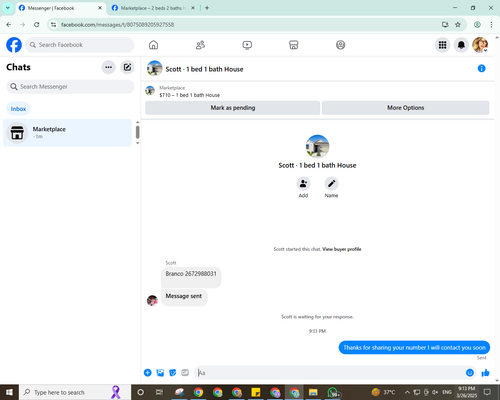Click the '$710 – 1 bed 1 bath House' listing text
This screenshot has height=400, width=500.
tap(189, 95)
